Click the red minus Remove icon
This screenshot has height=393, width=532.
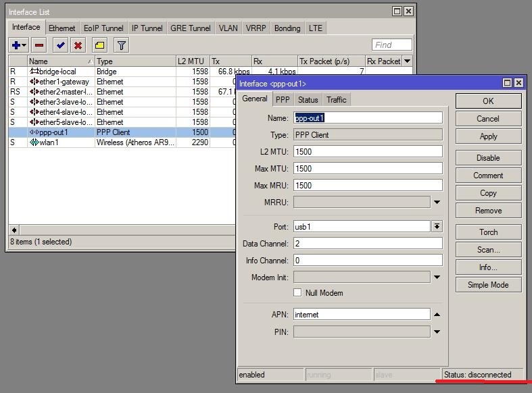click(39, 45)
